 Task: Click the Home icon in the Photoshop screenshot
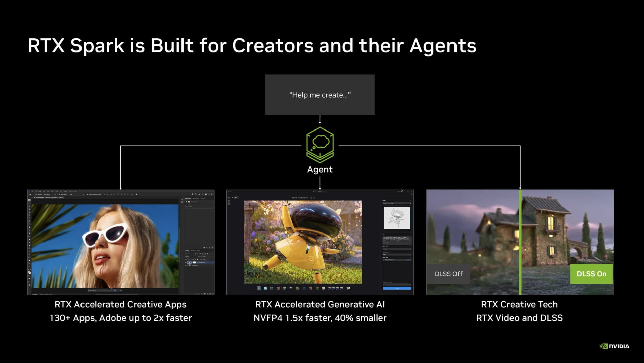[x=30, y=194]
